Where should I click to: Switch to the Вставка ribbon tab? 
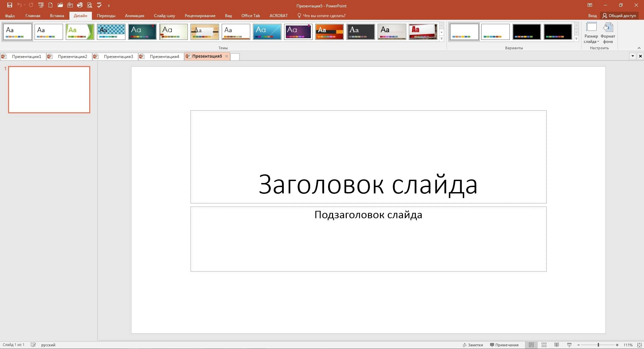click(57, 16)
